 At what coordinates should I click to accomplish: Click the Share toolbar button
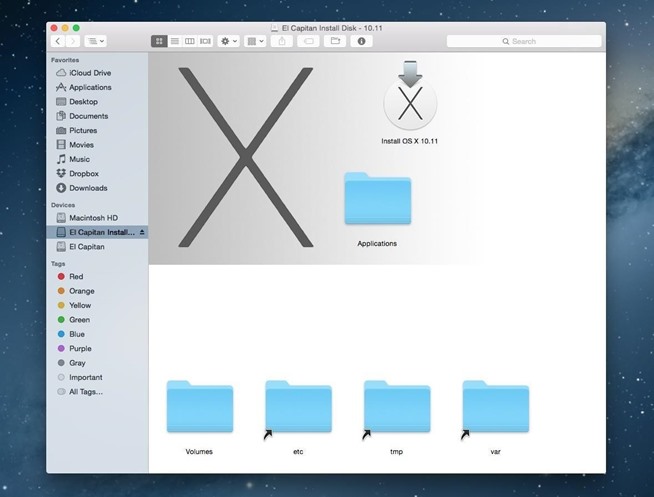[x=283, y=41]
